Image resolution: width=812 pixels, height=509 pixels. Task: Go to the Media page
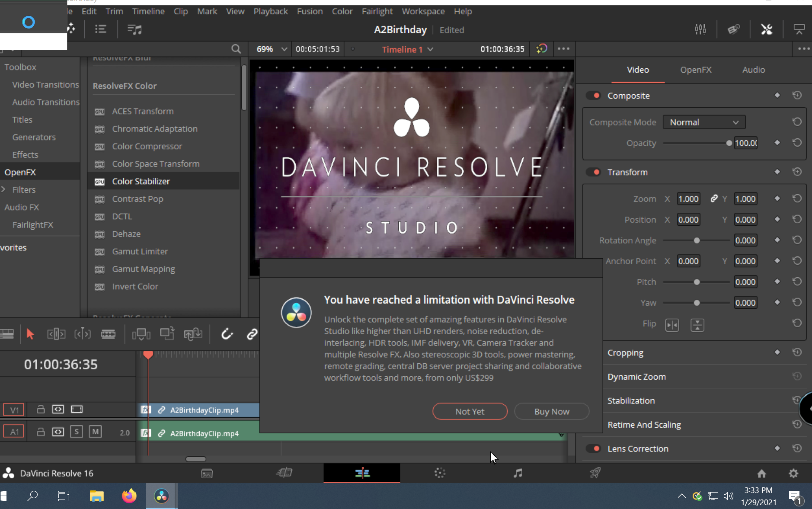click(x=207, y=474)
